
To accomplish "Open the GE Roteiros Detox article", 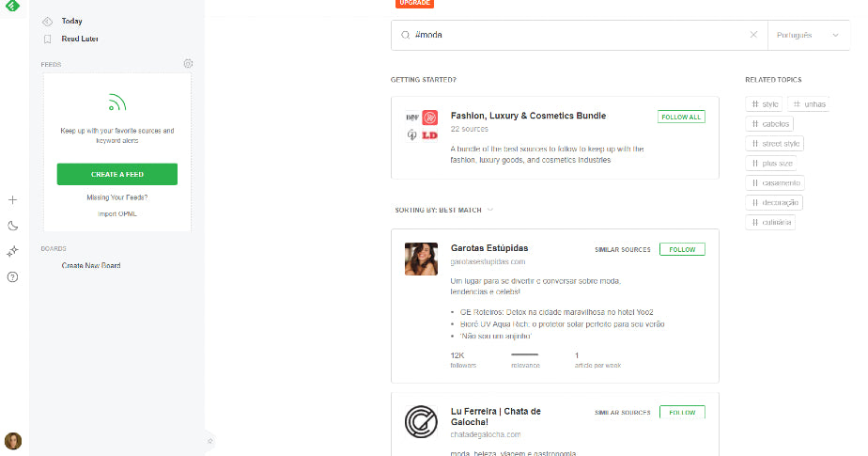I will point(556,312).
